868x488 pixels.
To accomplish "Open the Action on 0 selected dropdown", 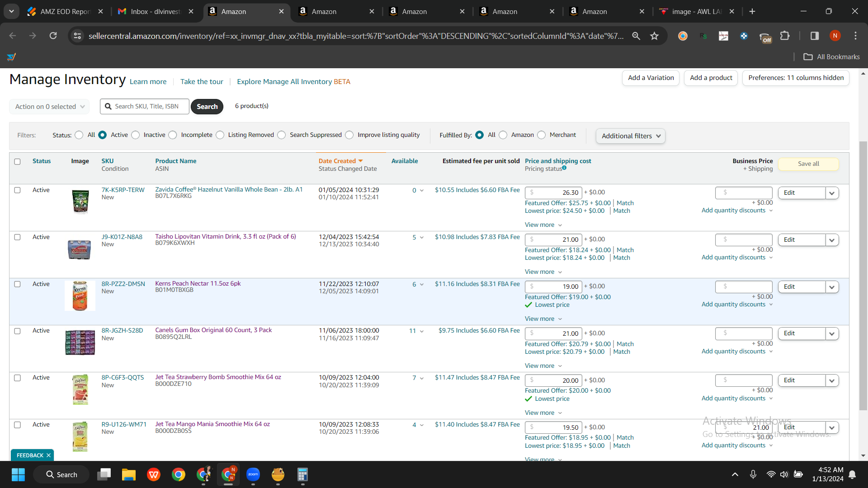I will coord(49,107).
